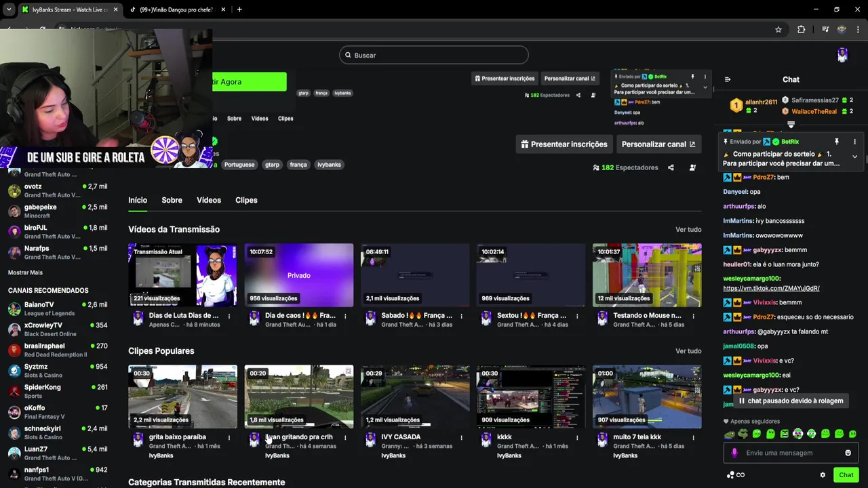This screenshot has width=868, height=488.
Task: Open options for grita baixo paraiba clip
Action: click(x=229, y=438)
